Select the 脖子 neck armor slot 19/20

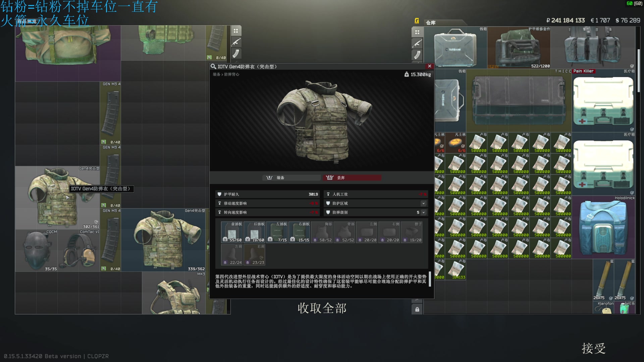(412, 232)
